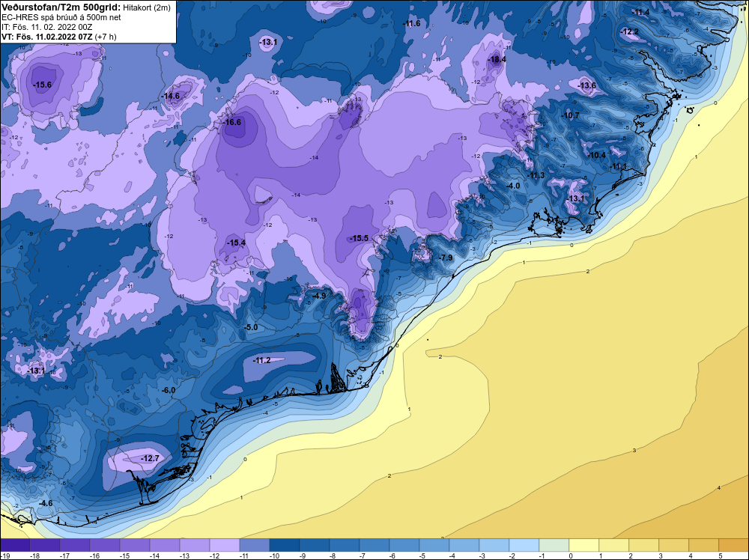Image resolution: width=749 pixels, height=560 pixels.
Task: Click the light yellow legend swatch between 0 and 1
Action: [584, 545]
